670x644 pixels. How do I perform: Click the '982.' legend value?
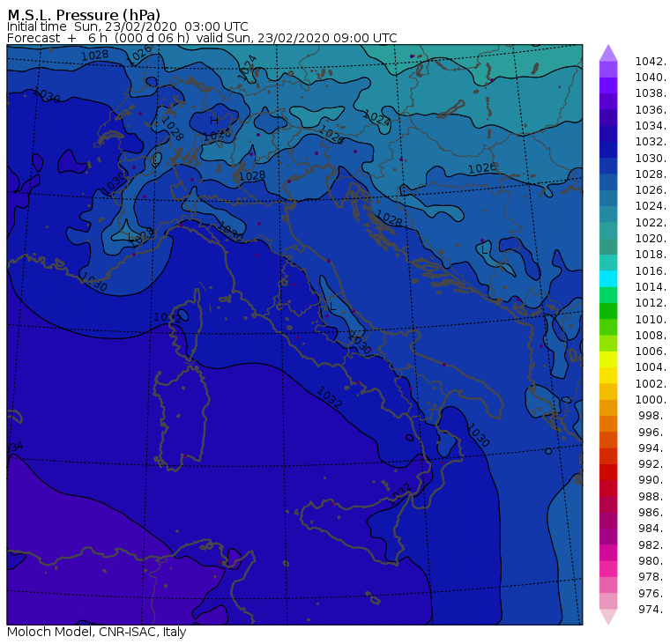652,545
